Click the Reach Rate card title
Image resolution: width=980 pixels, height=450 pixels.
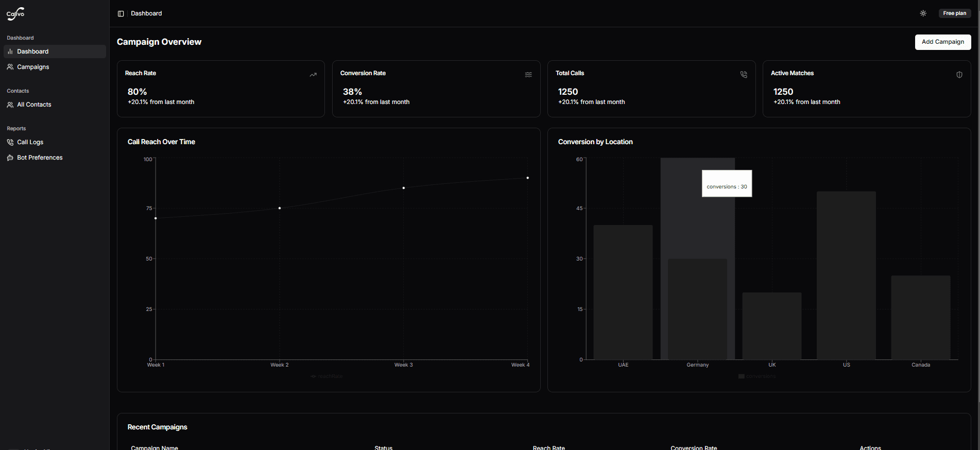(x=141, y=73)
